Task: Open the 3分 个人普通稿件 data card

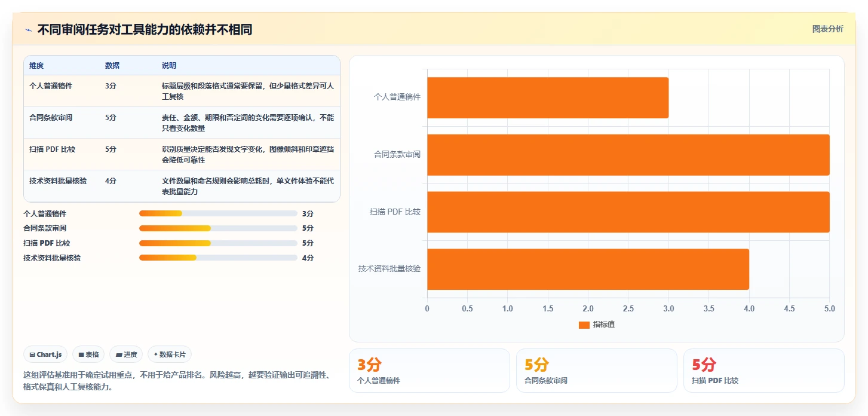Action: (x=430, y=371)
